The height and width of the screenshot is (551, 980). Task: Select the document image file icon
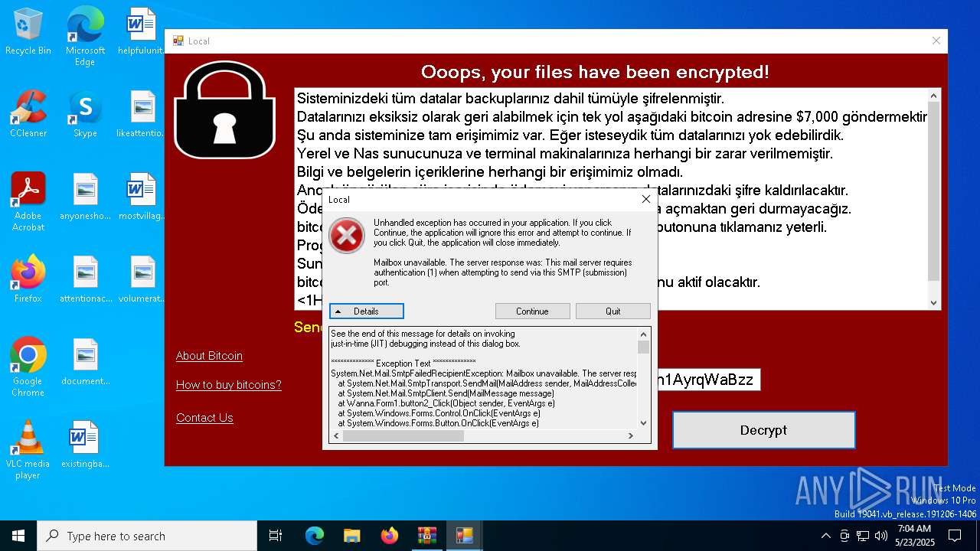click(x=85, y=361)
